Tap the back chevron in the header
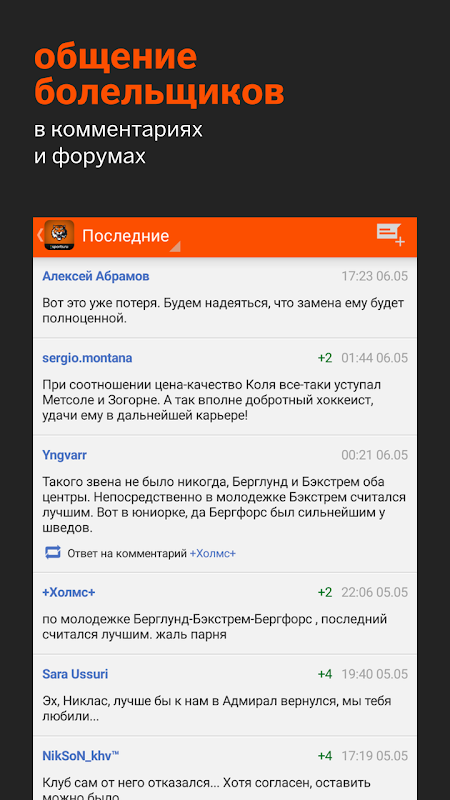The image size is (450, 800). (39, 235)
